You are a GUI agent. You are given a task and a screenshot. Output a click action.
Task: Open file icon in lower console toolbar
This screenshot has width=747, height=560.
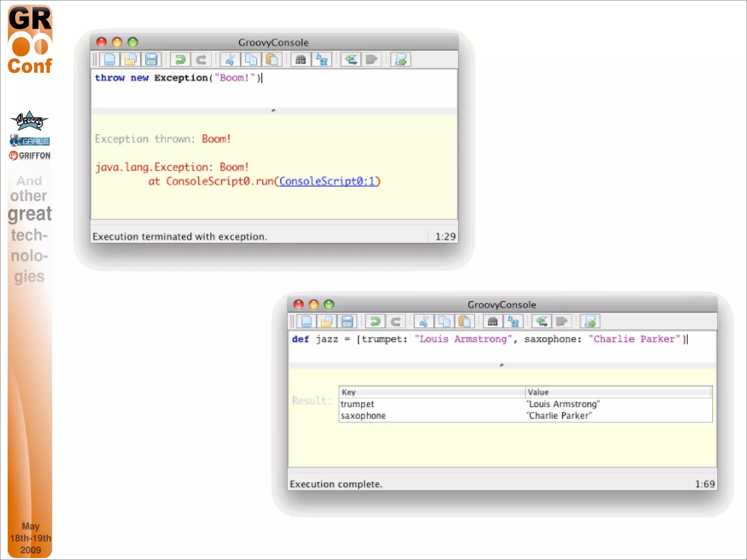[x=327, y=322]
